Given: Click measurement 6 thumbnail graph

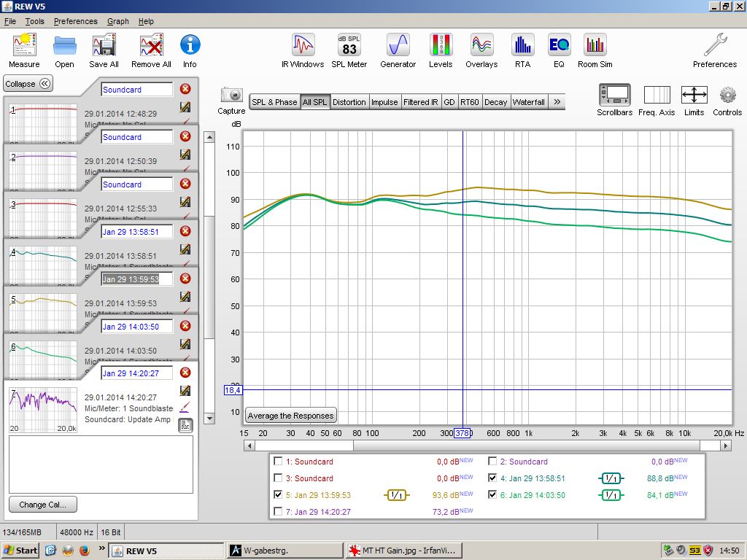Looking at the screenshot, I should (44, 359).
